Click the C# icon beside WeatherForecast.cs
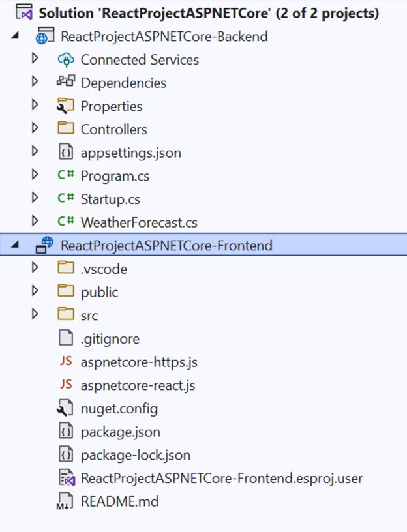 (66, 222)
